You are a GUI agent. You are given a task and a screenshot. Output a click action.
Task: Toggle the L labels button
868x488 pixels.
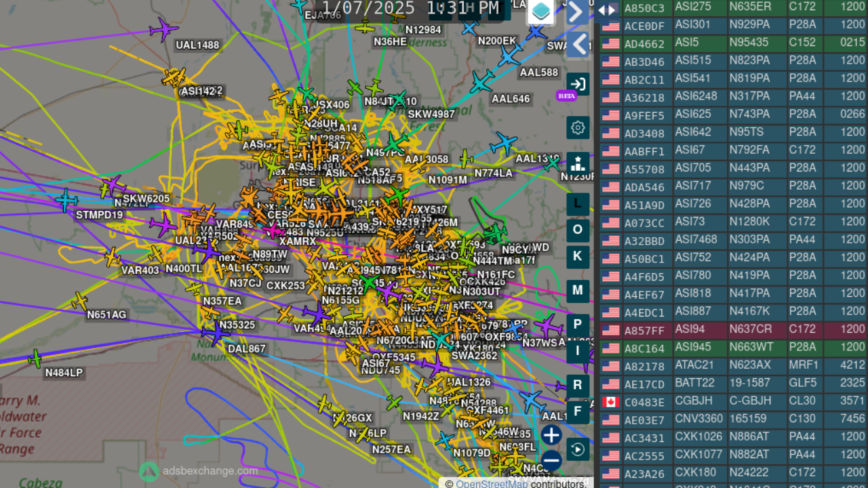click(578, 203)
